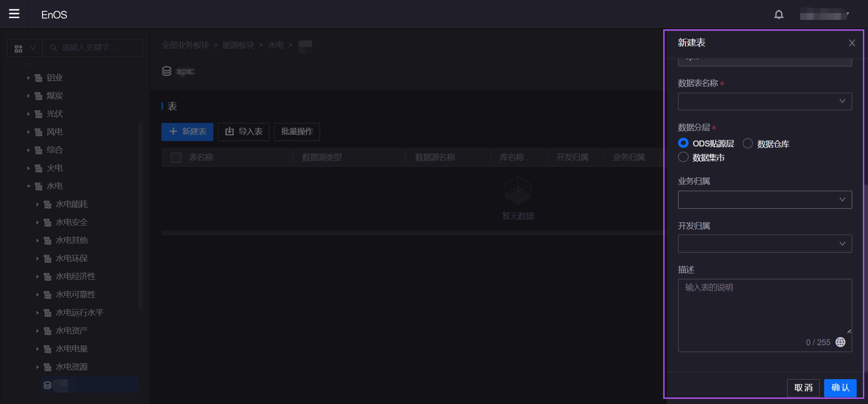
Task: Click the 水电安全 folder icon
Action: 48,223
